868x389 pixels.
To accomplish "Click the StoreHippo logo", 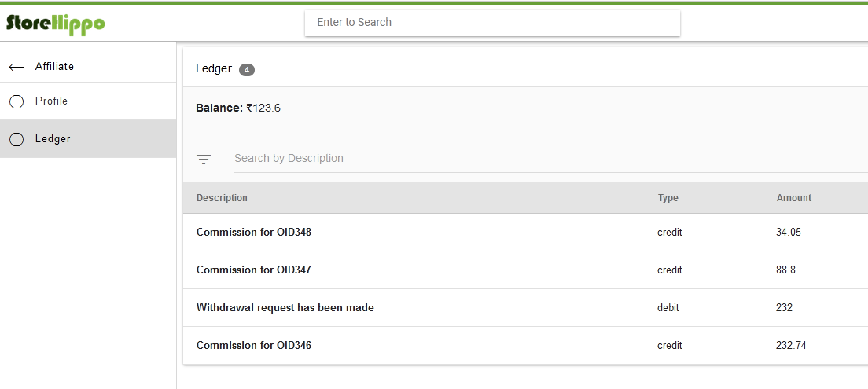I will point(55,24).
